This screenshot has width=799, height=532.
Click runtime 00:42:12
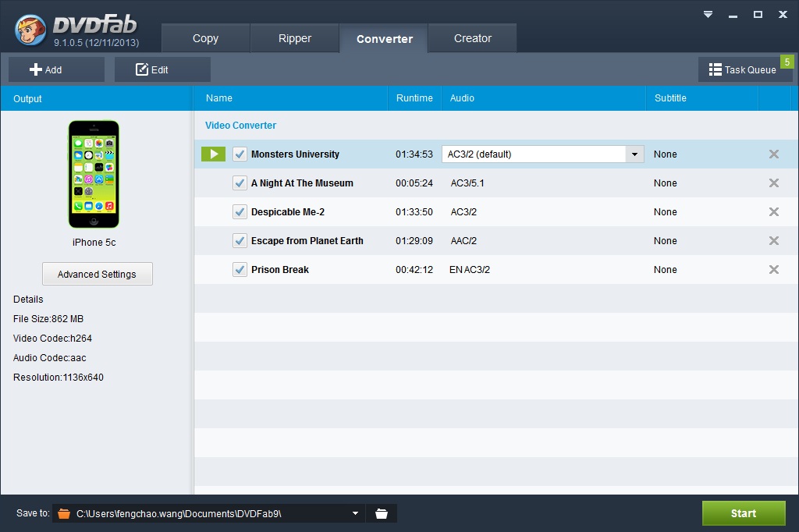coord(414,270)
